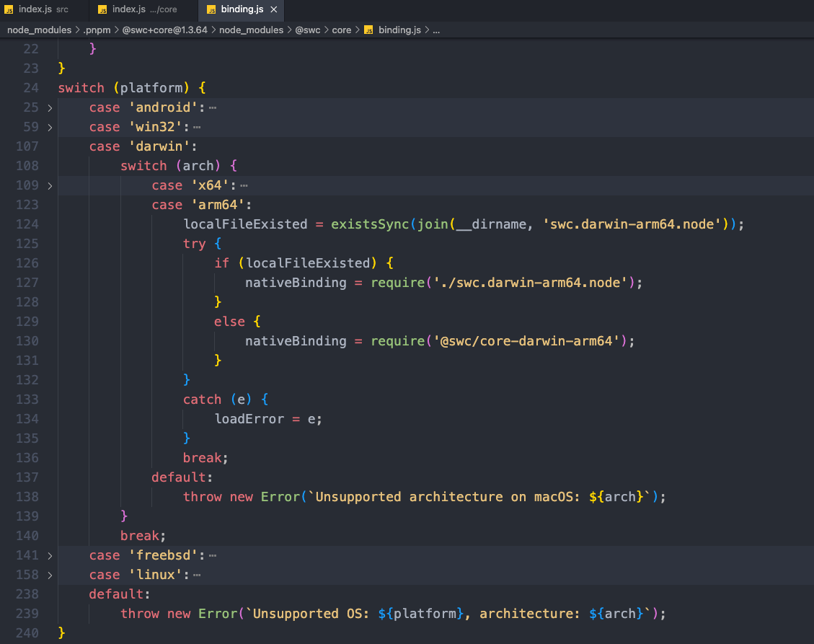Viewport: 814px width, 644px height.
Task: Click the '@swc/core-darwin-arm64' require string
Action: pos(526,341)
